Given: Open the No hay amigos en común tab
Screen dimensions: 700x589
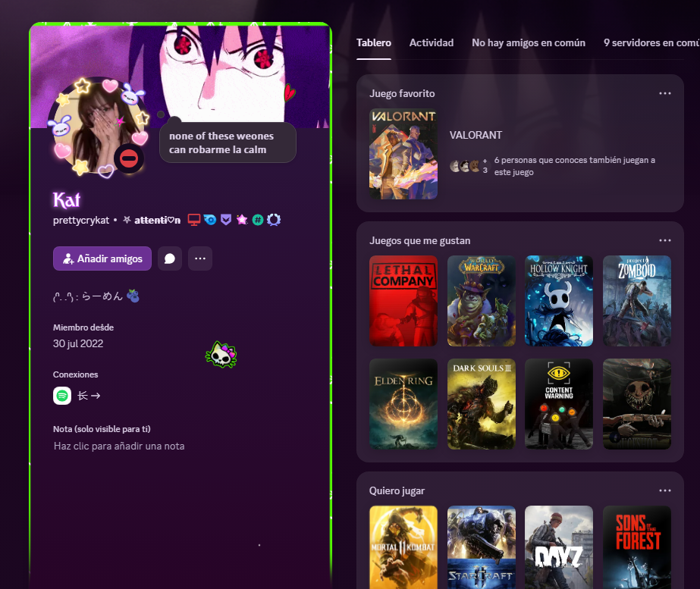Looking at the screenshot, I should click(529, 43).
